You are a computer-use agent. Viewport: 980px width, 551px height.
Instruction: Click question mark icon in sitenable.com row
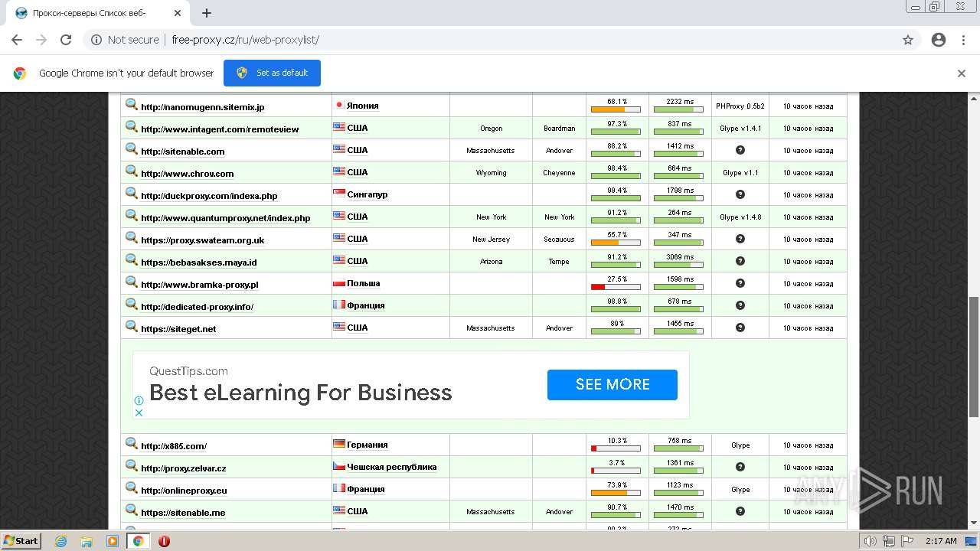click(740, 150)
